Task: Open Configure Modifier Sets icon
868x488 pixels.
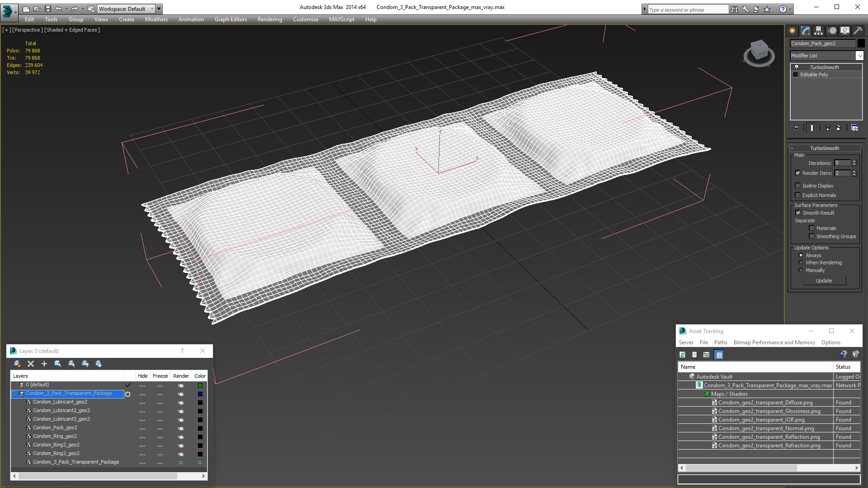Action: [854, 128]
